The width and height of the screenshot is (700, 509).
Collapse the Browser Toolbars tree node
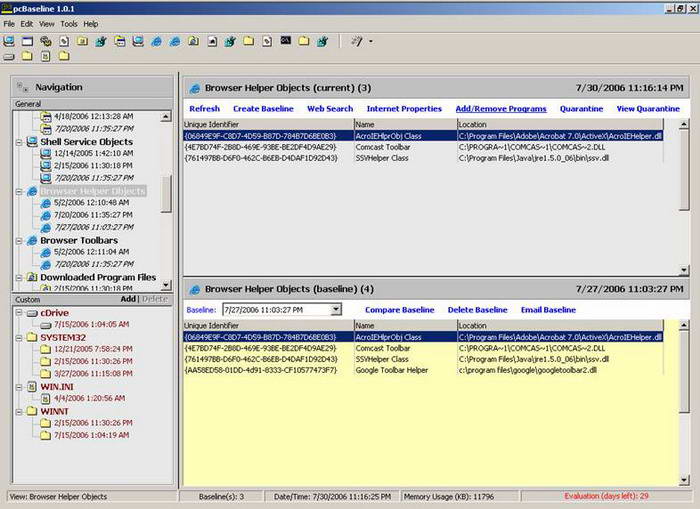click(19, 241)
